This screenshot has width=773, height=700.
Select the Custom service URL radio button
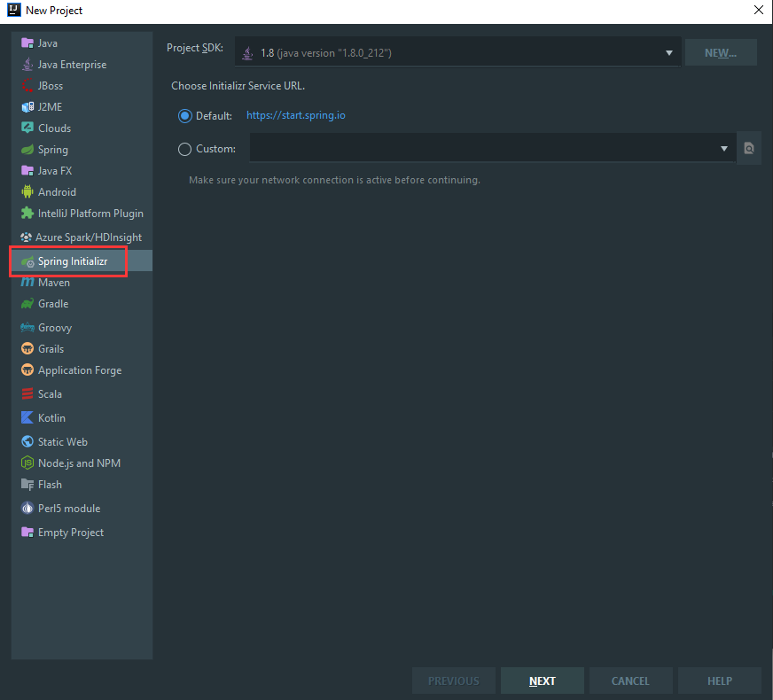point(185,149)
